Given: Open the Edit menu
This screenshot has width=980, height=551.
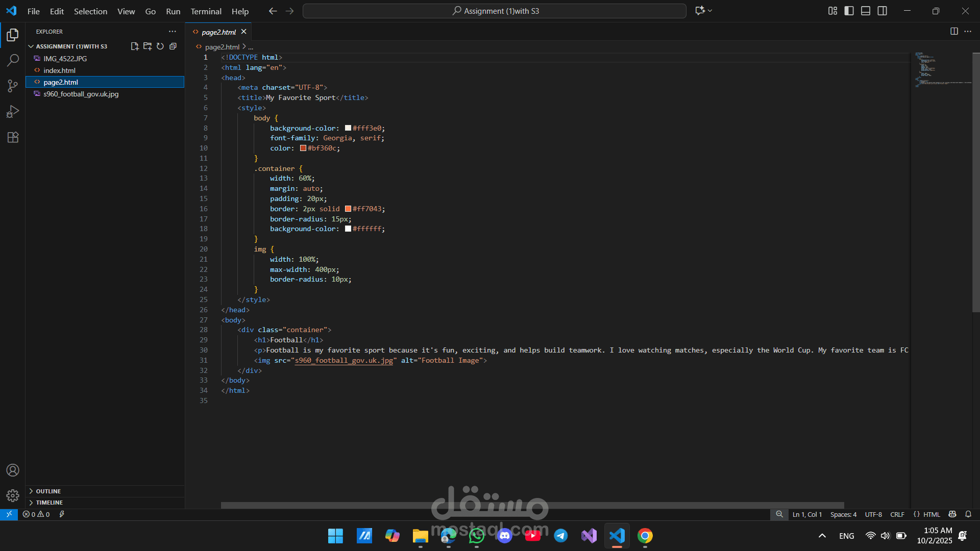Looking at the screenshot, I should click(x=57, y=11).
